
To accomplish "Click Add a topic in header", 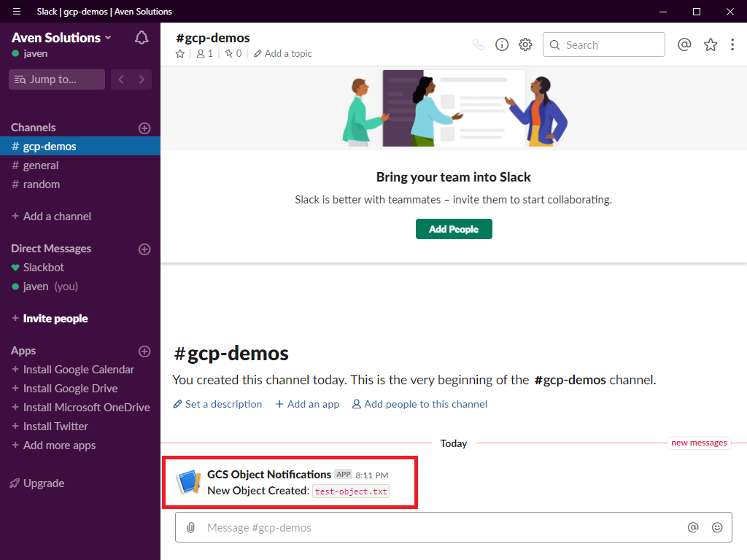I will 283,54.
